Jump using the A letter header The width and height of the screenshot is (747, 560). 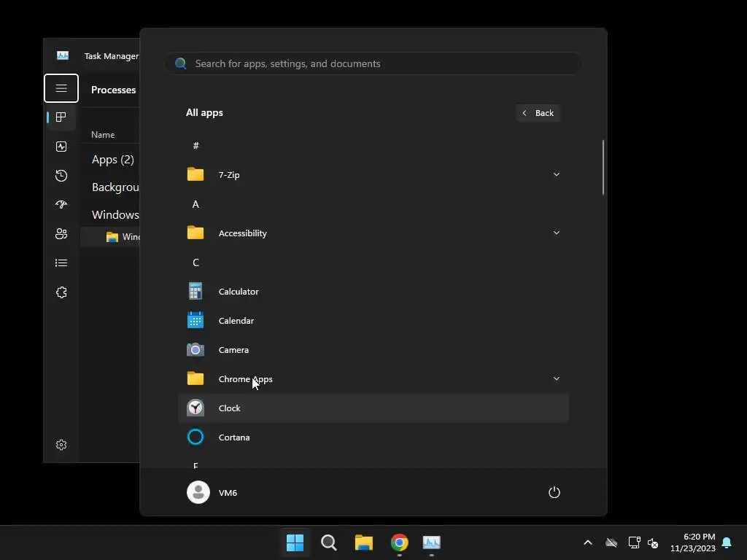196,204
